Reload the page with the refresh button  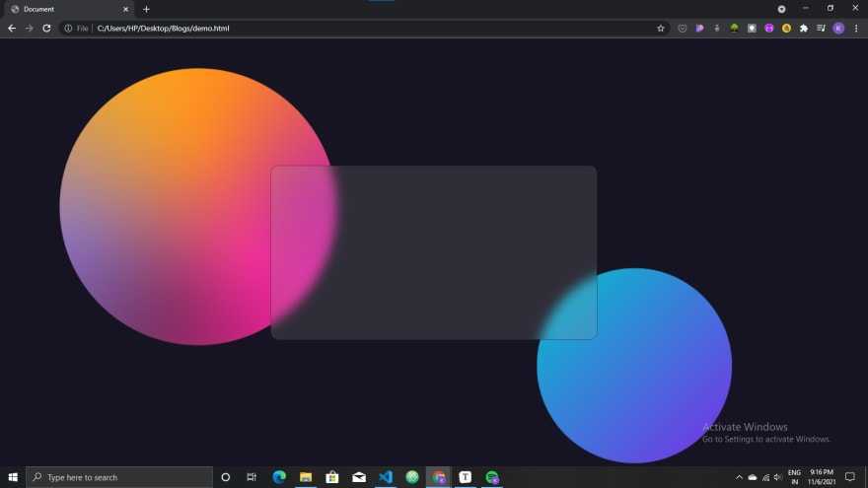click(46, 29)
